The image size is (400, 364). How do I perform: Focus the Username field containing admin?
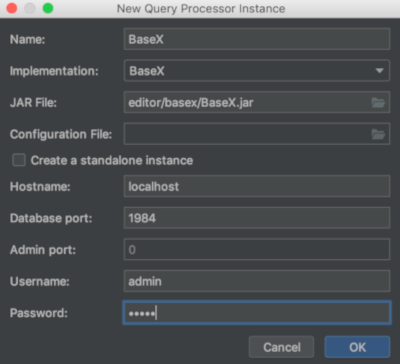(x=257, y=281)
